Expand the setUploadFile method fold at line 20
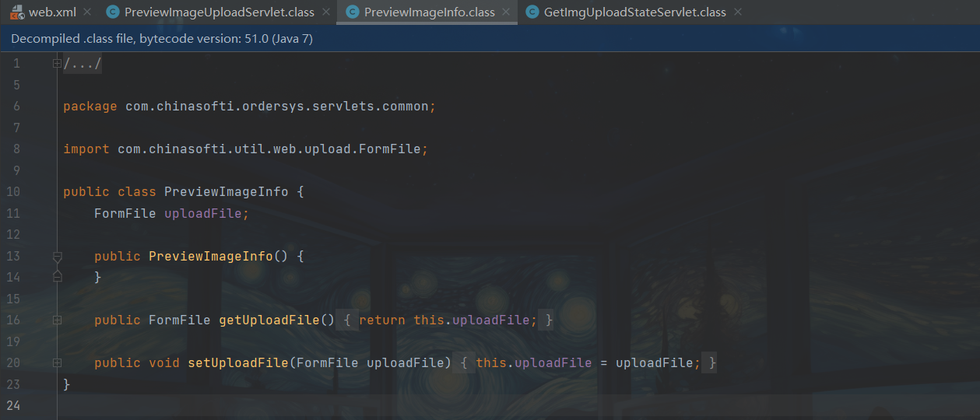Viewport: 980px width, 420px height. 57,363
